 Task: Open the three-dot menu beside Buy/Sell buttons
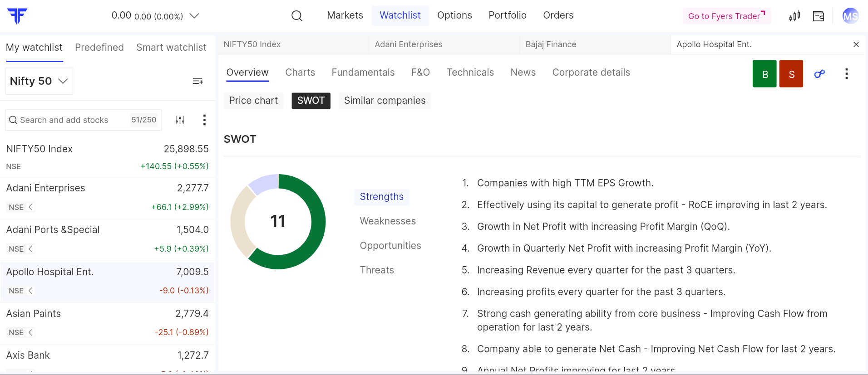tap(846, 74)
